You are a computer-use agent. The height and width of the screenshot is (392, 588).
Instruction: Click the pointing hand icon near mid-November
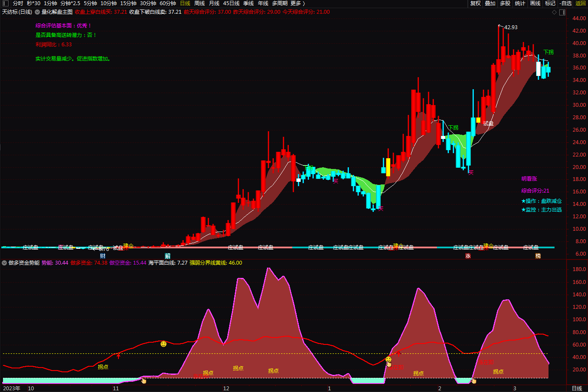(x=144, y=380)
